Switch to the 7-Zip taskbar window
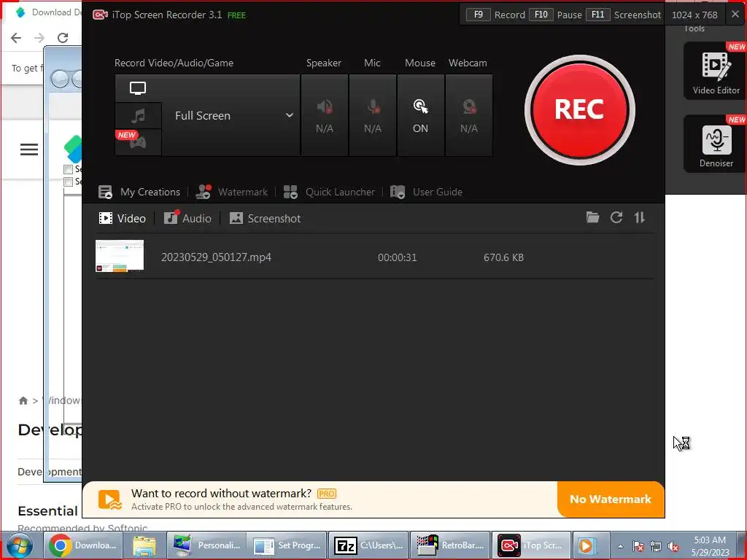The width and height of the screenshot is (747, 560). tap(368, 545)
